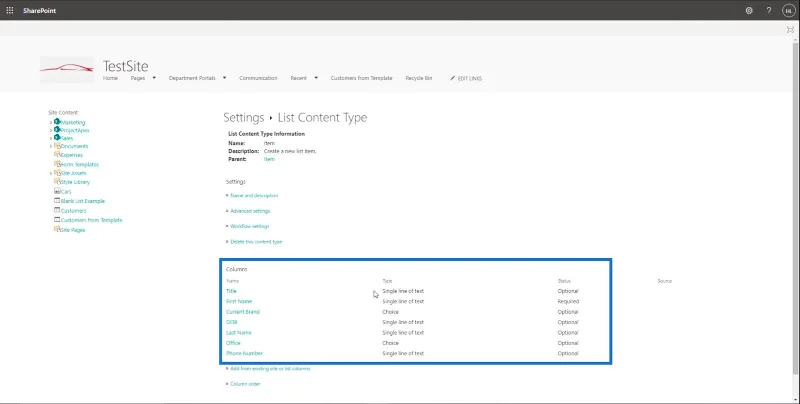This screenshot has height=404, width=800.
Task: Expand the Documents tree node
Action: 51,146
